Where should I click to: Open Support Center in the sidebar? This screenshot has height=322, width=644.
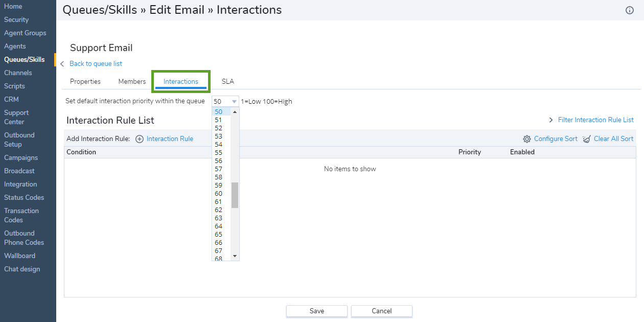click(16, 117)
